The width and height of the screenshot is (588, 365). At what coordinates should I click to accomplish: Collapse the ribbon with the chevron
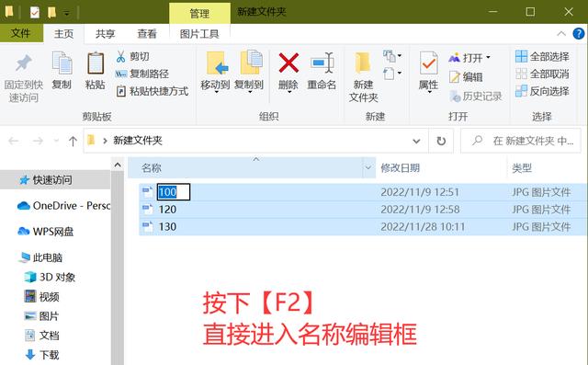pos(561,34)
